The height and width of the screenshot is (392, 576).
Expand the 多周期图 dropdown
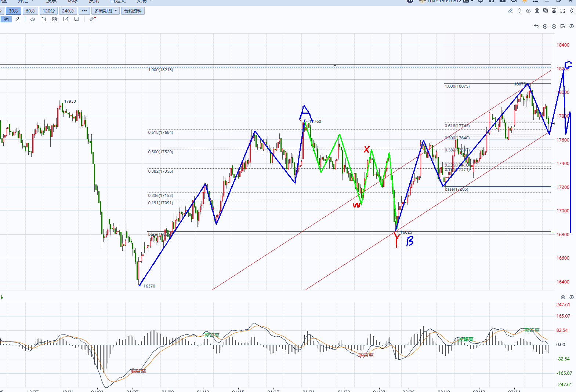pyautogui.click(x=105, y=11)
